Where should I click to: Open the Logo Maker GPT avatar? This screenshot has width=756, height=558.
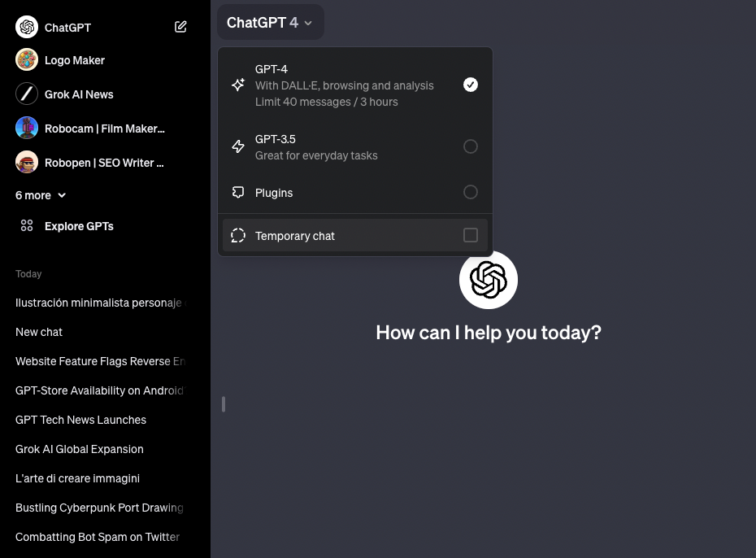point(27,60)
